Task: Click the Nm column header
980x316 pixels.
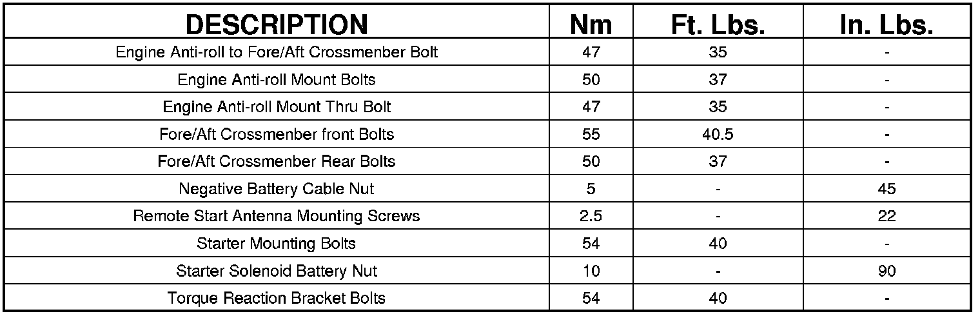Action: click(x=591, y=25)
